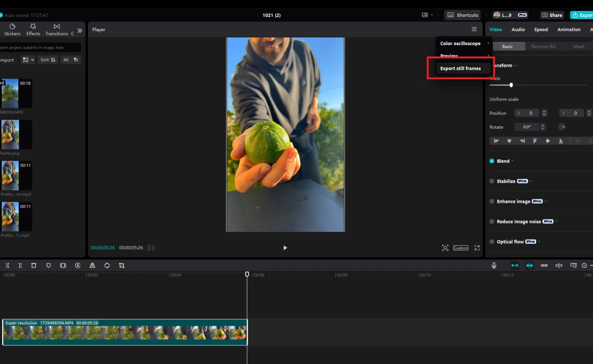The width and height of the screenshot is (593, 364).
Task: Click the zoom-to-fit focus icon in Player
Action: (x=445, y=248)
